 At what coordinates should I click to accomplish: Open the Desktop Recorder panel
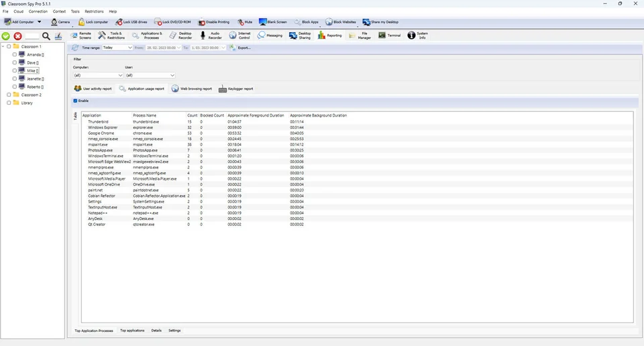pyautogui.click(x=180, y=36)
